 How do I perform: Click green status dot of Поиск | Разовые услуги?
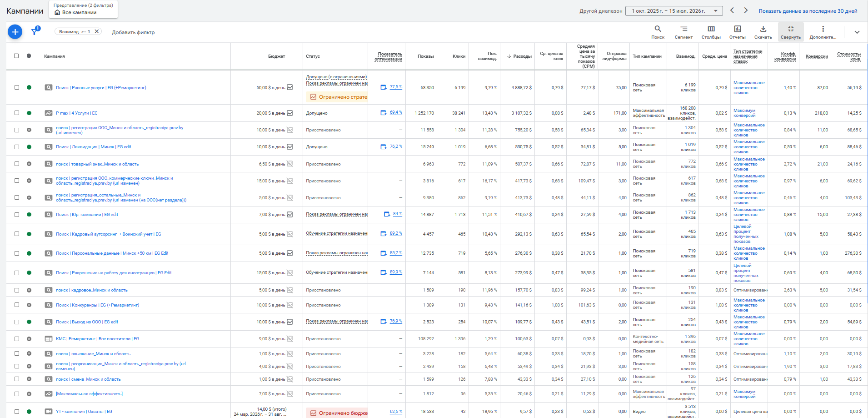click(29, 87)
